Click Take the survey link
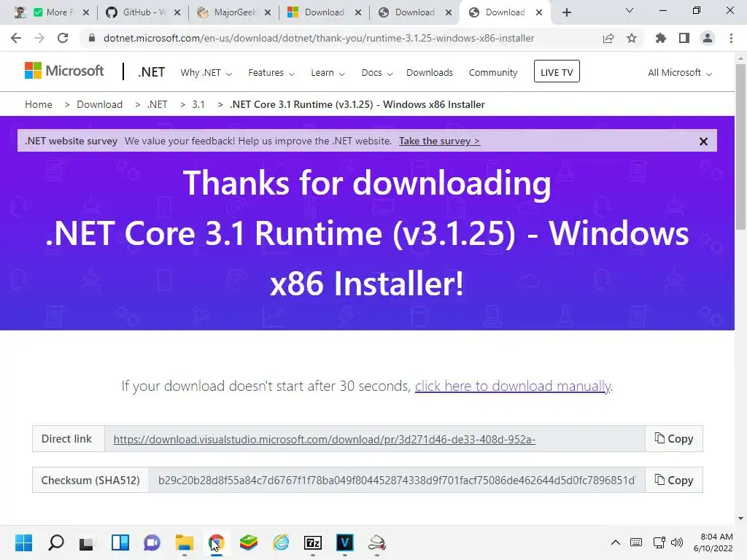 [x=439, y=141]
